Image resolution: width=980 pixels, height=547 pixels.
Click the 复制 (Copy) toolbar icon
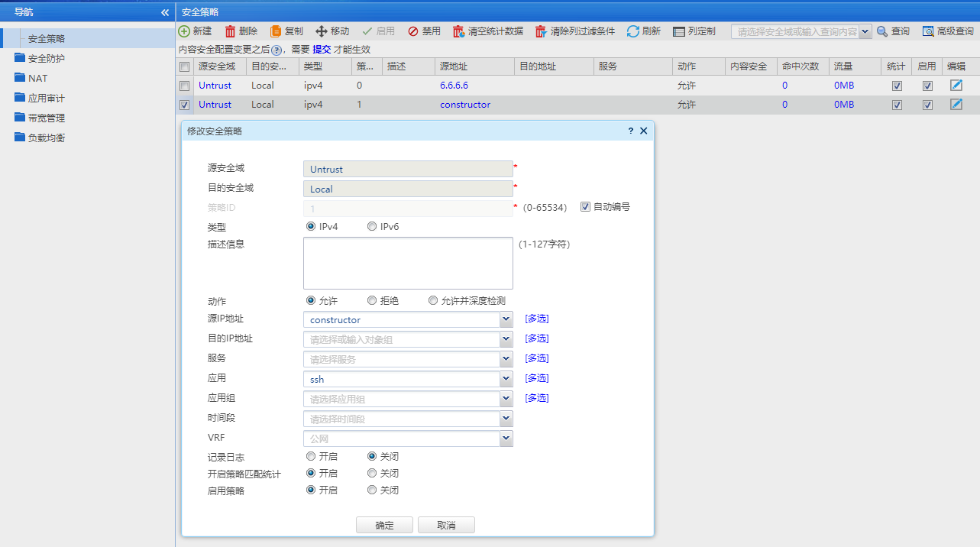coord(276,31)
